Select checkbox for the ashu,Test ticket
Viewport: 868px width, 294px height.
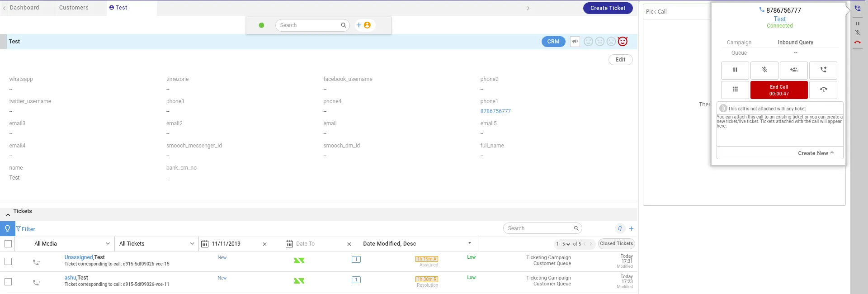coord(8,282)
